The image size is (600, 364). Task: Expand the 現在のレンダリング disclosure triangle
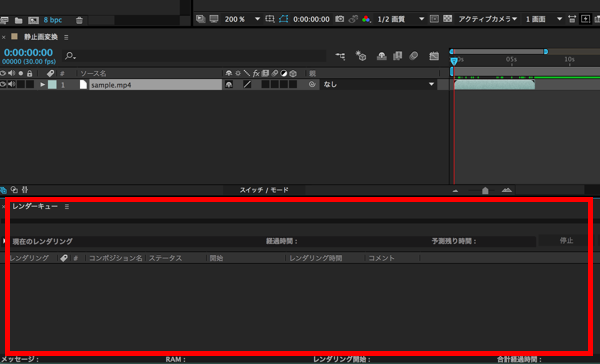click(x=4, y=241)
